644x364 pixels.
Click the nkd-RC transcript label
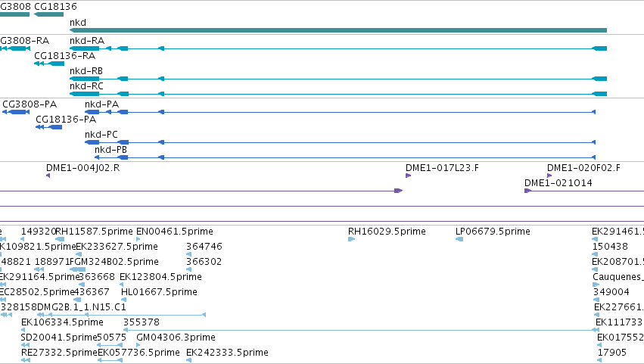click(x=87, y=86)
